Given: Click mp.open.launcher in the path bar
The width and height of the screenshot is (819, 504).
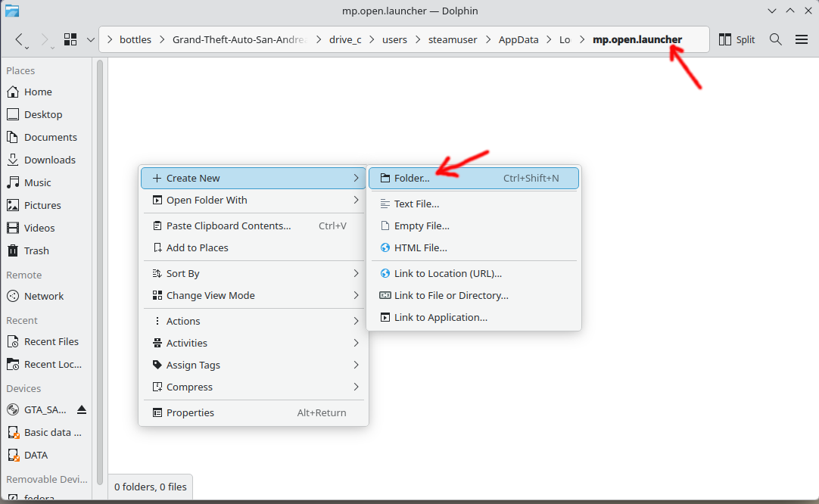Looking at the screenshot, I should [x=637, y=39].
